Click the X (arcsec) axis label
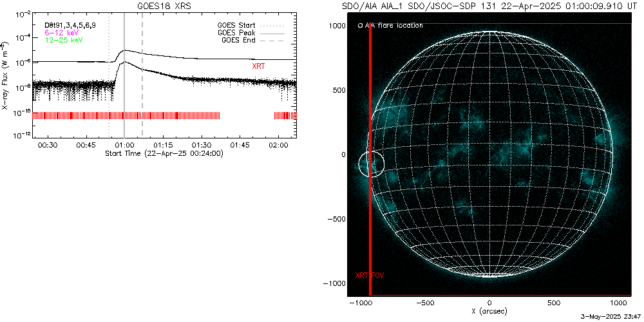Screen dimensions: 644x322 [489, 312]
